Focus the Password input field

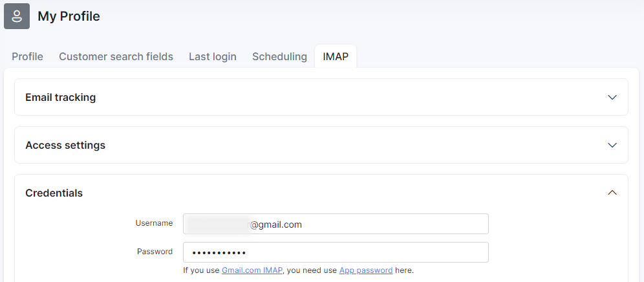(x=336, y=252)
